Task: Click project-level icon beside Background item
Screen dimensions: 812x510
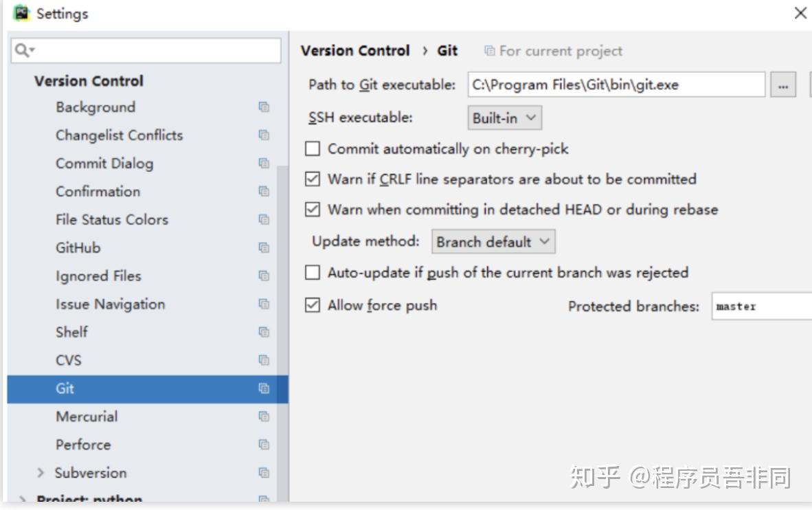Action: point(264,107)
